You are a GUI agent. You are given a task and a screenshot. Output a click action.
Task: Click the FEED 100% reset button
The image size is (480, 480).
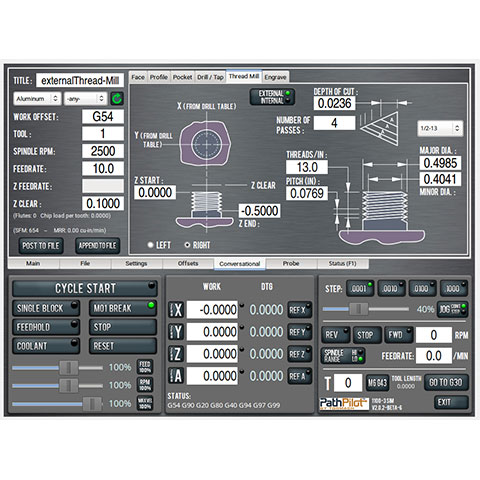click(x=145, y=367)
